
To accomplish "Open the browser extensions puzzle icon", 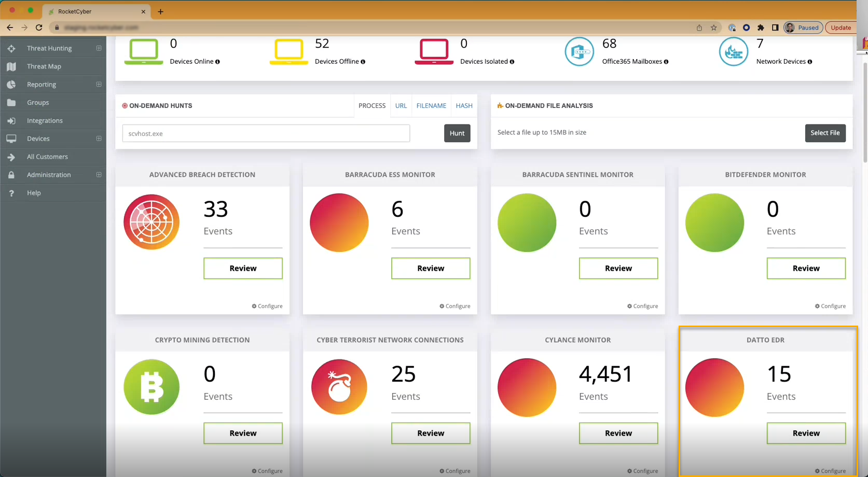I will (x=761, y=27).
